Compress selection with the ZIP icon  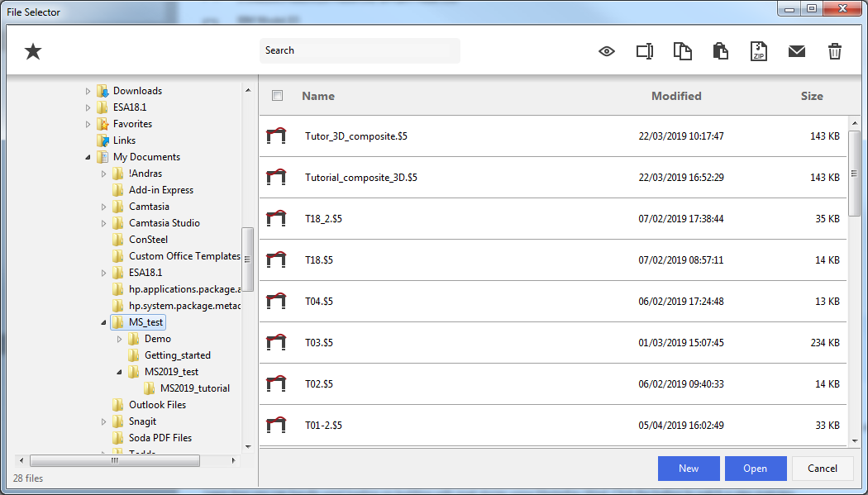[x=758, y=51]
